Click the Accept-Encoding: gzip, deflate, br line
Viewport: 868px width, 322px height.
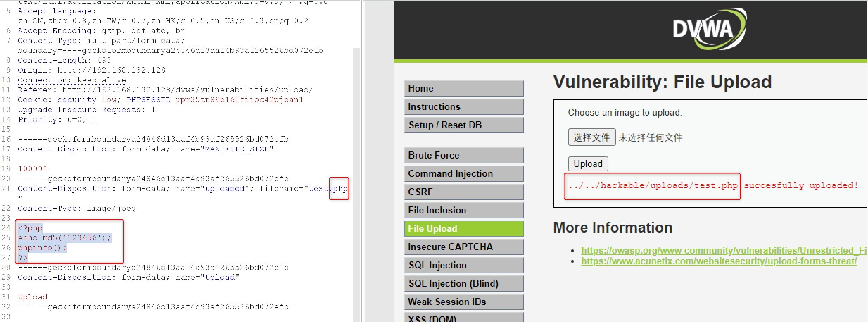pyautogui.click(x=101, y=31)
